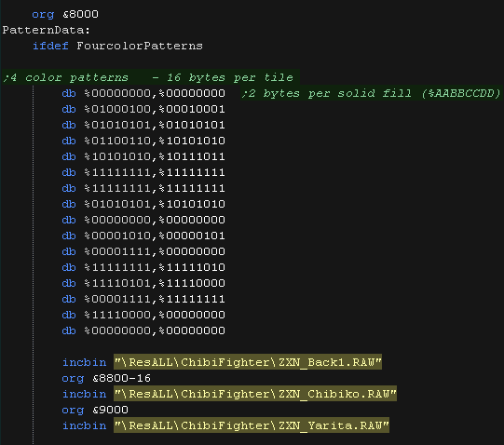Click the ifdef FourcolorPatterns line

click(x=117, y=46)
